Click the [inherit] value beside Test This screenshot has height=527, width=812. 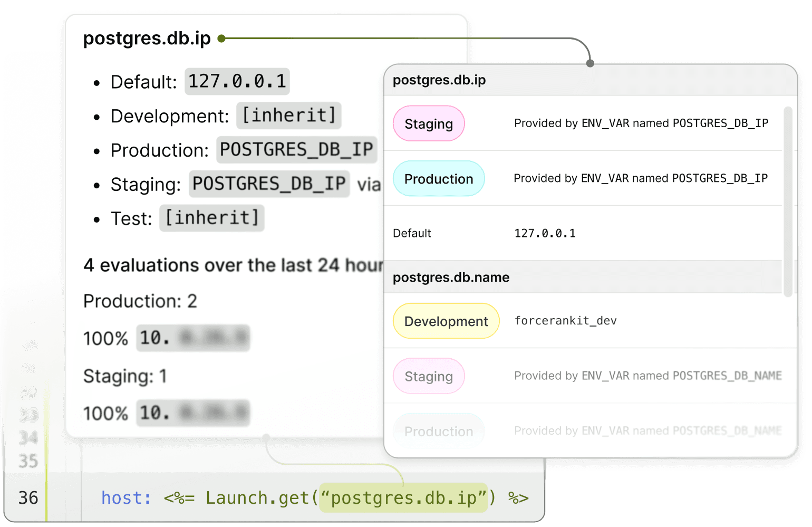pyautogui.click(x=211, y=218)
